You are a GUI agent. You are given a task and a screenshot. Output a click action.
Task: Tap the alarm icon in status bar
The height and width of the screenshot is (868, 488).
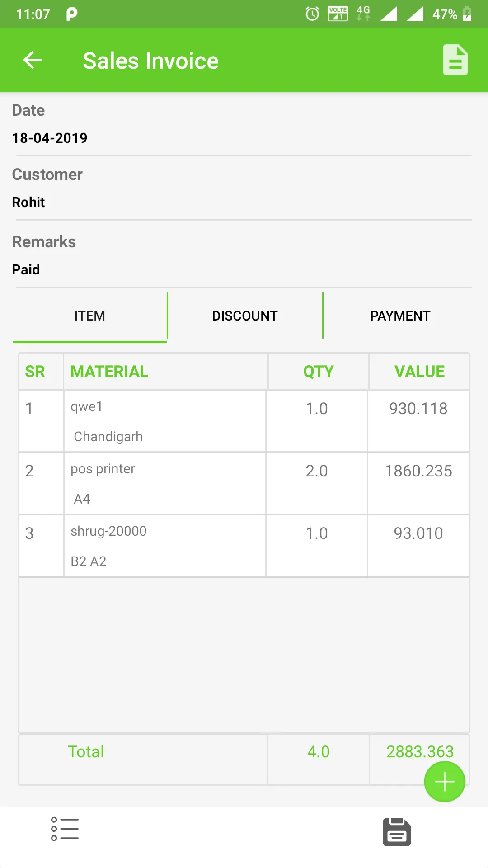(x=312, y=14)
